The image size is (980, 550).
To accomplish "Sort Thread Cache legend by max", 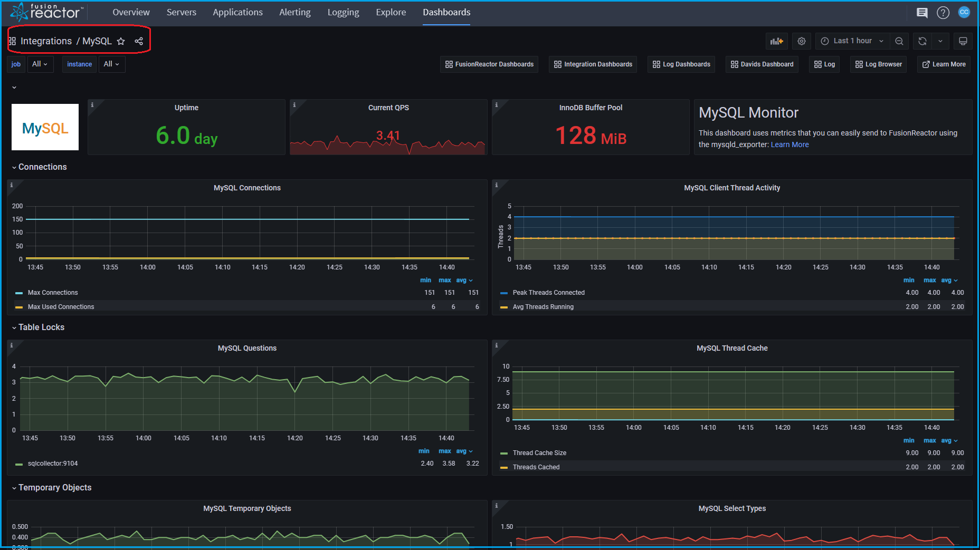I will 930,440.
